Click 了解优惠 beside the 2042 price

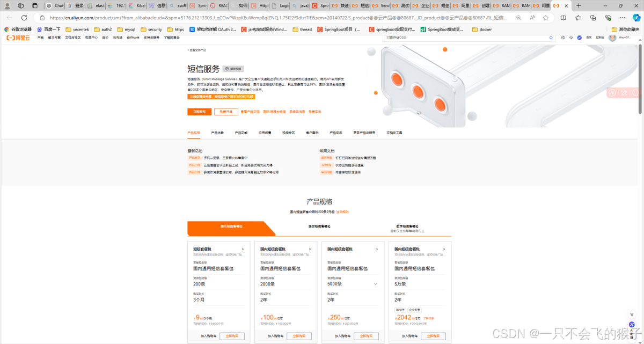(x=428, y=318)
